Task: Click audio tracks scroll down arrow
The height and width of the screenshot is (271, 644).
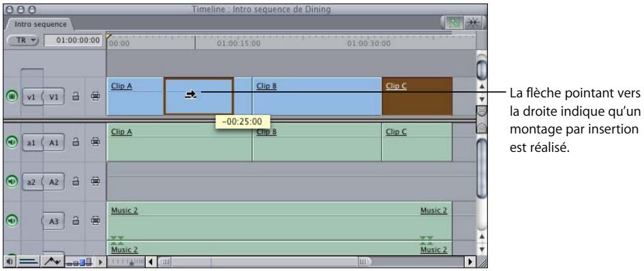Action: [x=482, y=249]
